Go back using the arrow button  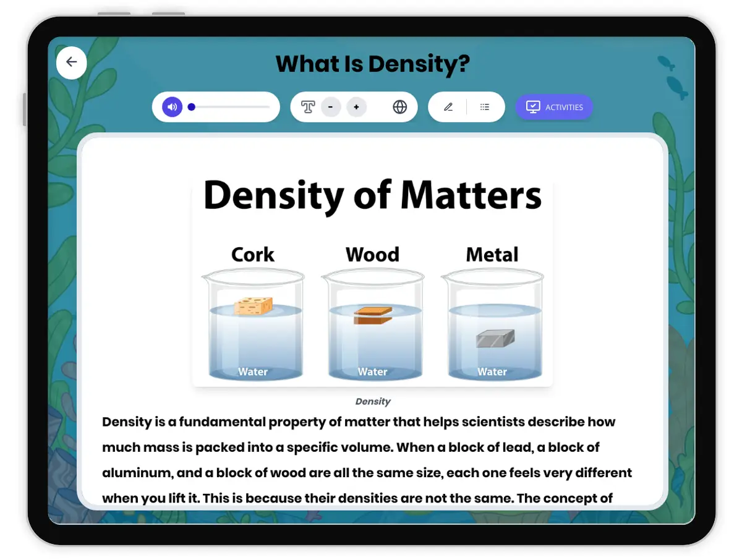[x=72, y=62]
